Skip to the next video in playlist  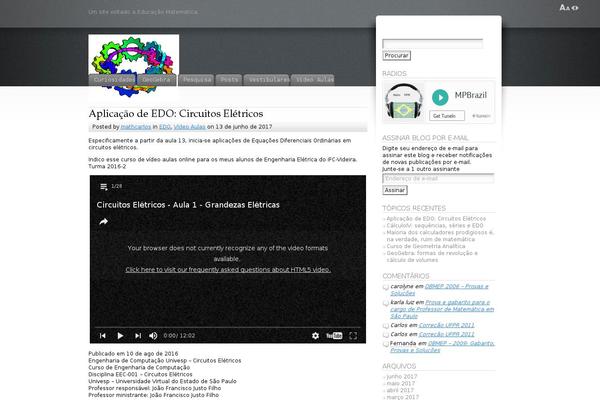138,336
